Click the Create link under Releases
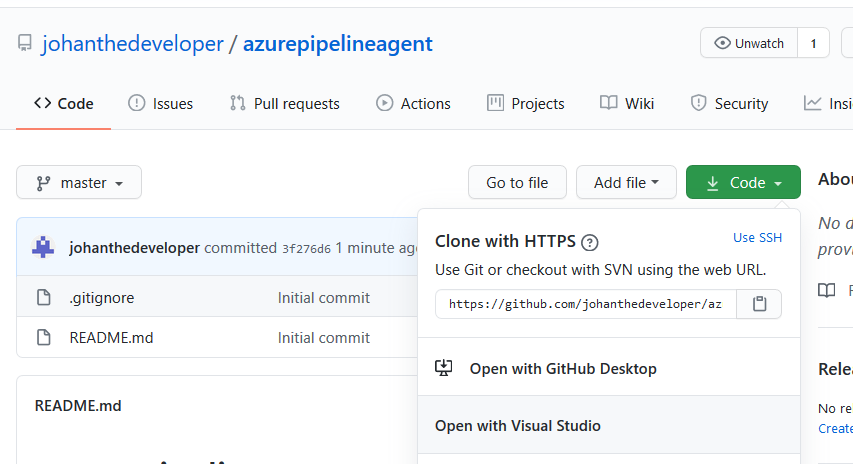Viewport: 853px width, 464px height. (x=836, y=429)
